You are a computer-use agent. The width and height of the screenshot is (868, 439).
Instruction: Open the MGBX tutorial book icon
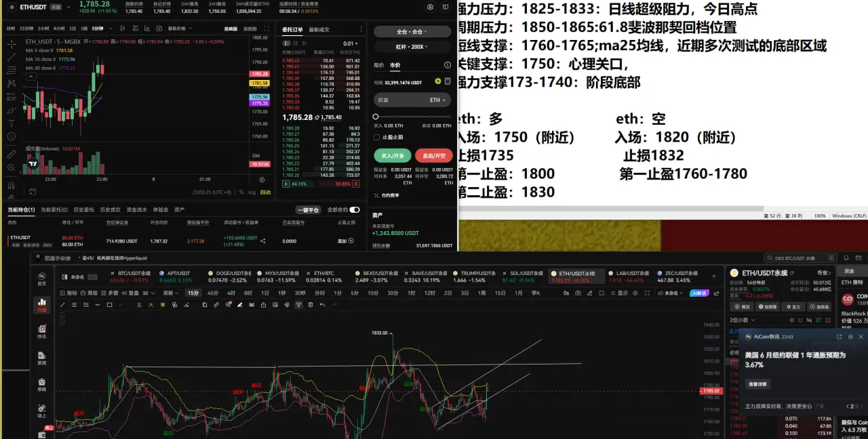[446, 7]
